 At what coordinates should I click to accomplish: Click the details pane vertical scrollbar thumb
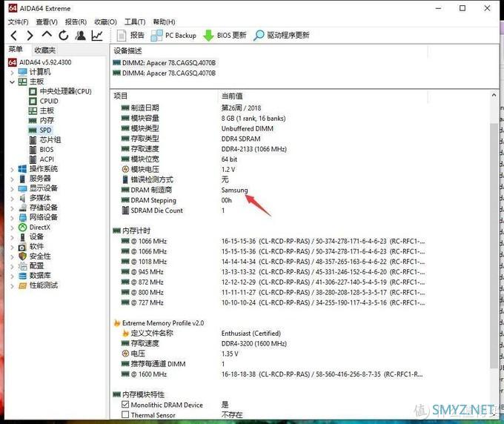pyautogui.click(x=494, y=245)
